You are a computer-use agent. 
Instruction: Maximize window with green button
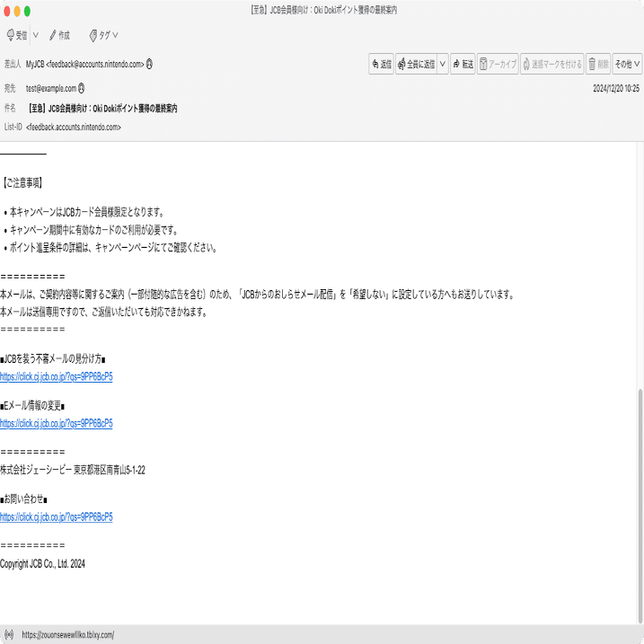(x=27, y=11)
